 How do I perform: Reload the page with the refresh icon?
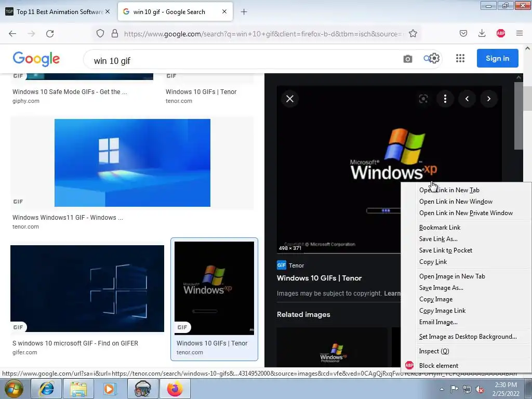click(50, 34)
